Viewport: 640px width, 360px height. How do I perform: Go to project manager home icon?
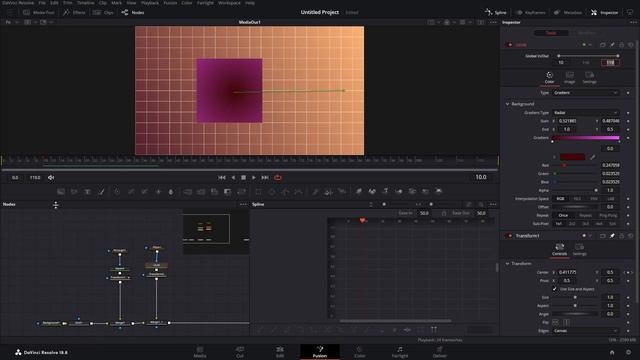point(612,352)
